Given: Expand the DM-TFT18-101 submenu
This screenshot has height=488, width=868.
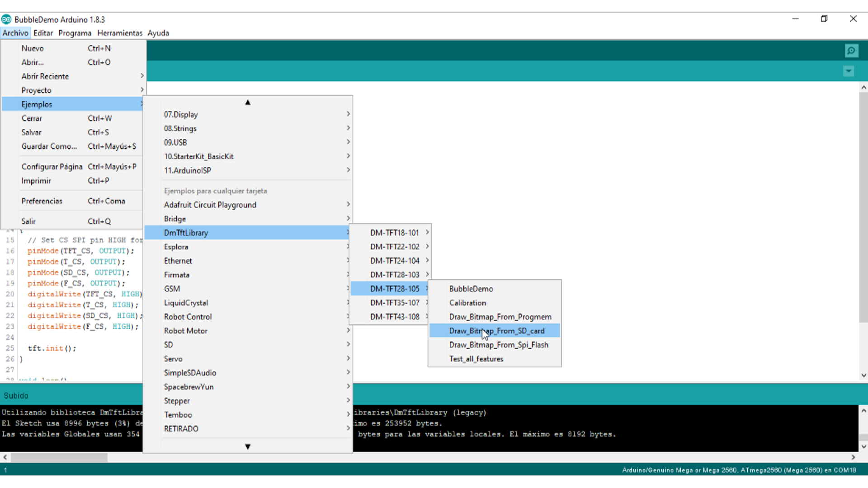Looking at the screenshot, I should [394, 233].
